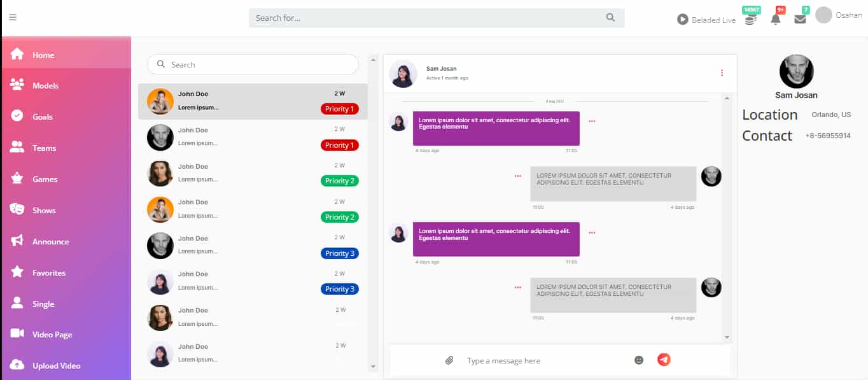Open the emoji picker icon
Screen dimensions: 868x380
pyautogui.click(x=639, y=360)
